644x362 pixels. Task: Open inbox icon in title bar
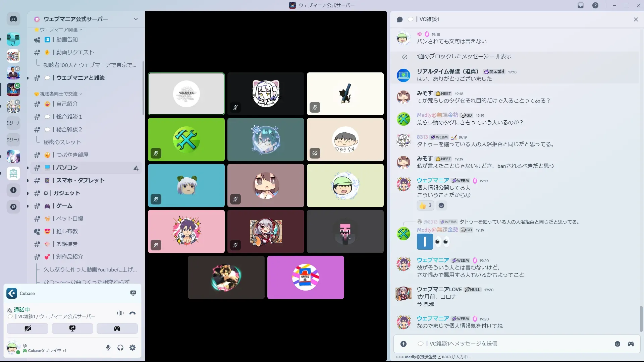click(581, 5)
